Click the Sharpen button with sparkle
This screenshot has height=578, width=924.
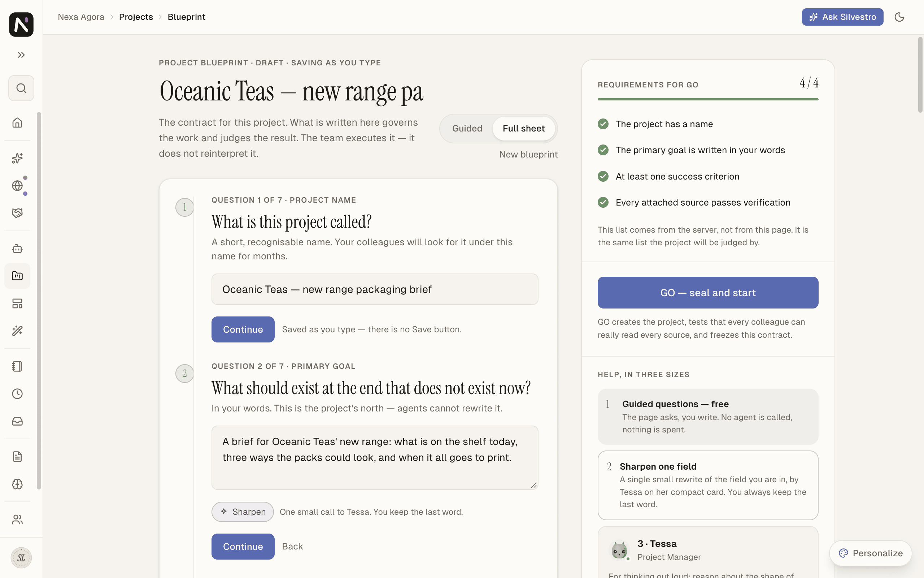coord(243,512)
